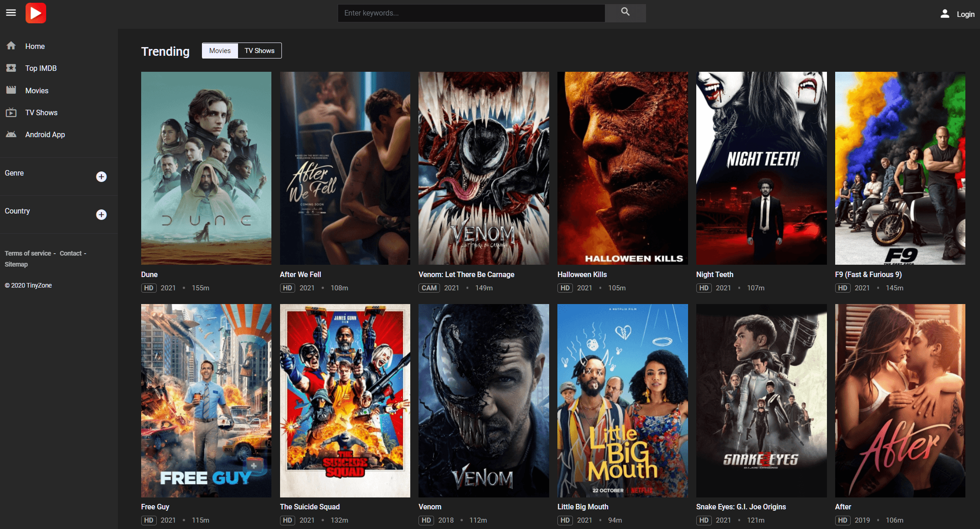Click the Top IMDB star icon

pos(11,68)
